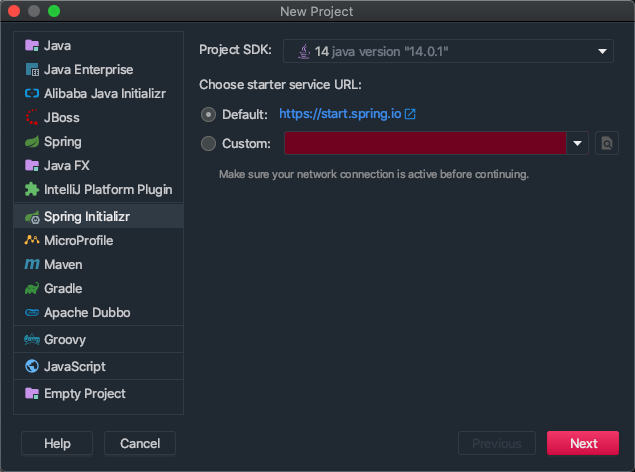Select Empty Project from the list
The image size is (635, 472).
[x=82, y=393]
